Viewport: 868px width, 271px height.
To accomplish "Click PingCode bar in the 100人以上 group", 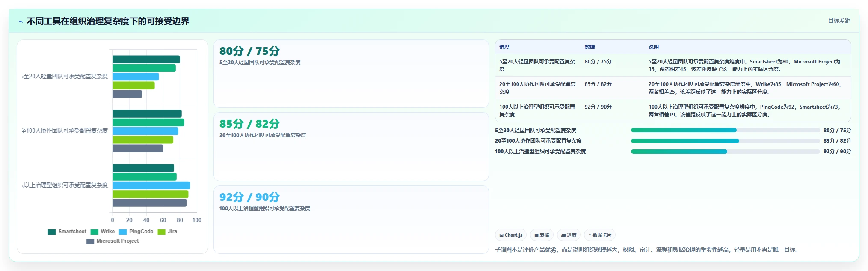I will [151, 185].
